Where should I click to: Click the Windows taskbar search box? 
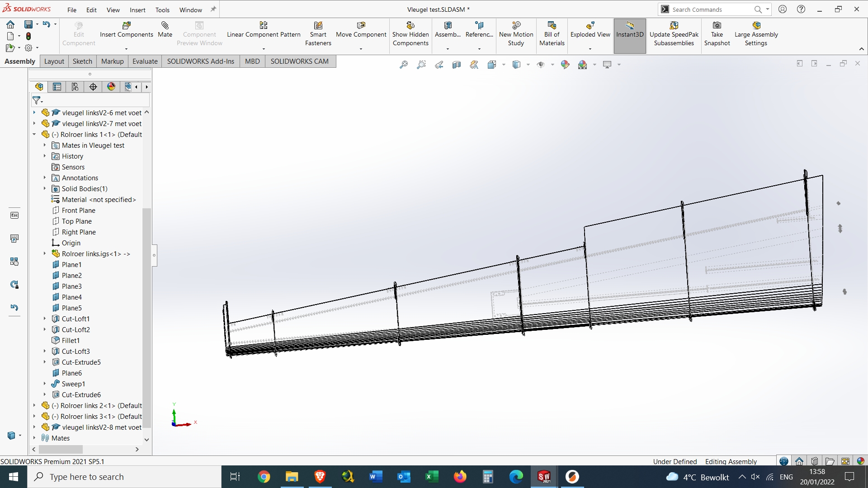(x=124, y=477)
